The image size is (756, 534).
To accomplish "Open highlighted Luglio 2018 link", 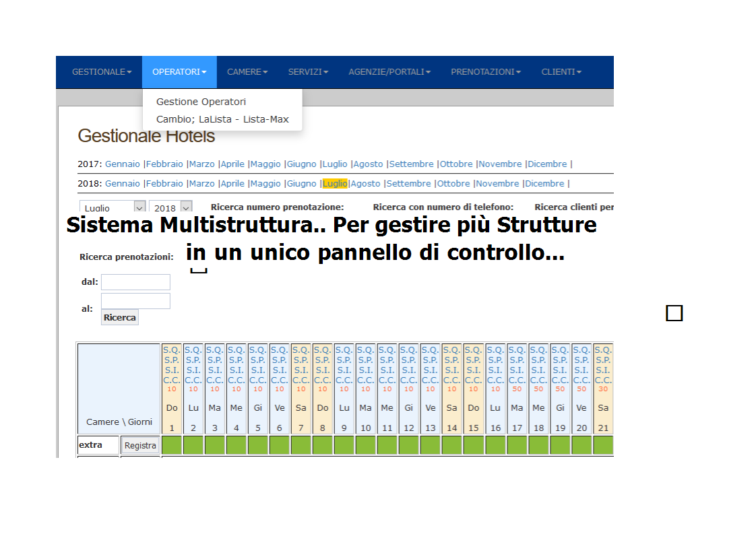I will (335, 184).
